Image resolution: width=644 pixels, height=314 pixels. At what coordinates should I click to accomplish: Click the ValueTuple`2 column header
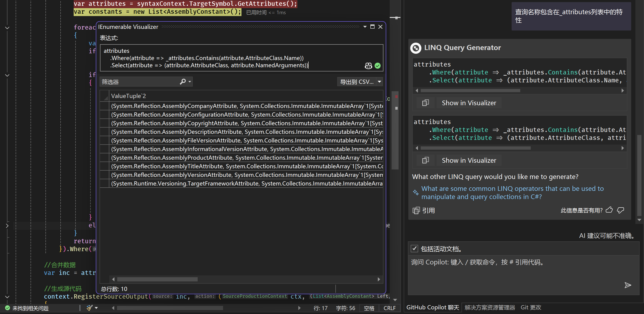pyautogui.click(x=246, y=96)
